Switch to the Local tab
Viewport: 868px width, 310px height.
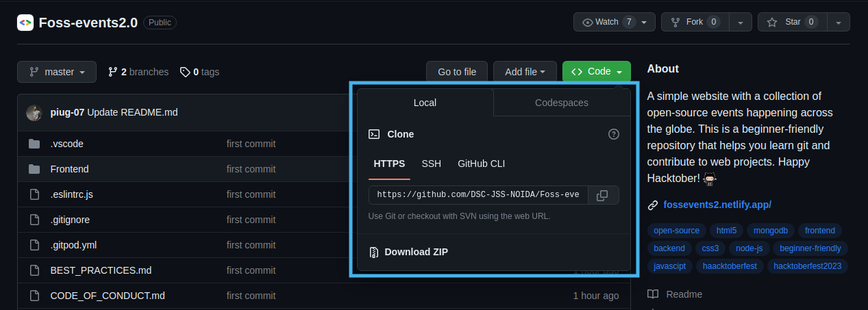425,103
